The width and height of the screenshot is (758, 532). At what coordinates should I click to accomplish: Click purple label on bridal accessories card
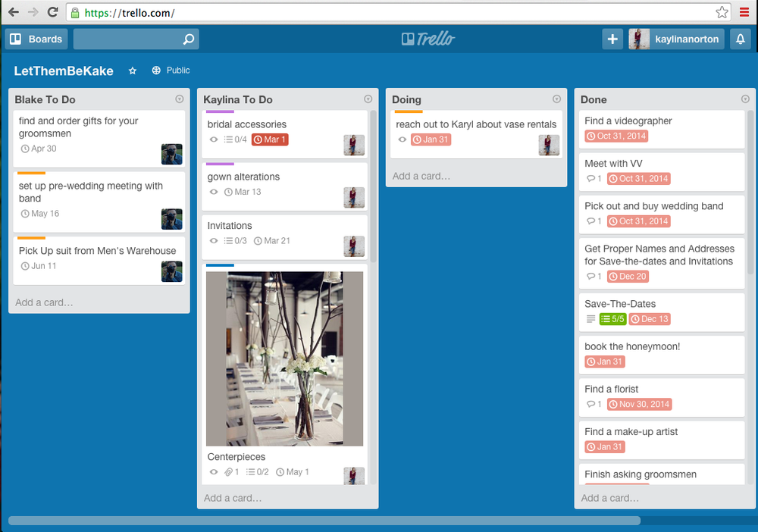pyautogui.click(x=220, y=111)
